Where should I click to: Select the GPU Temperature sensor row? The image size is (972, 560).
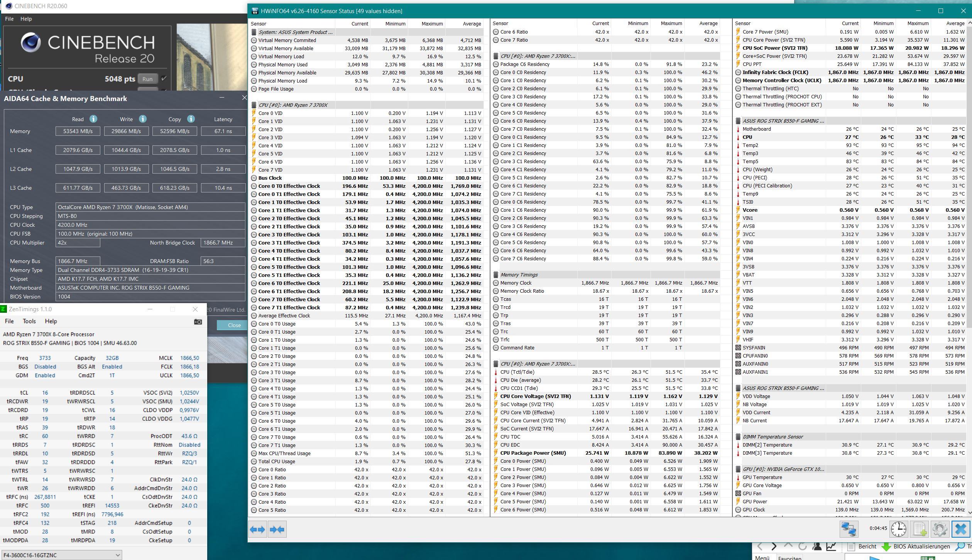click(852, 477)
